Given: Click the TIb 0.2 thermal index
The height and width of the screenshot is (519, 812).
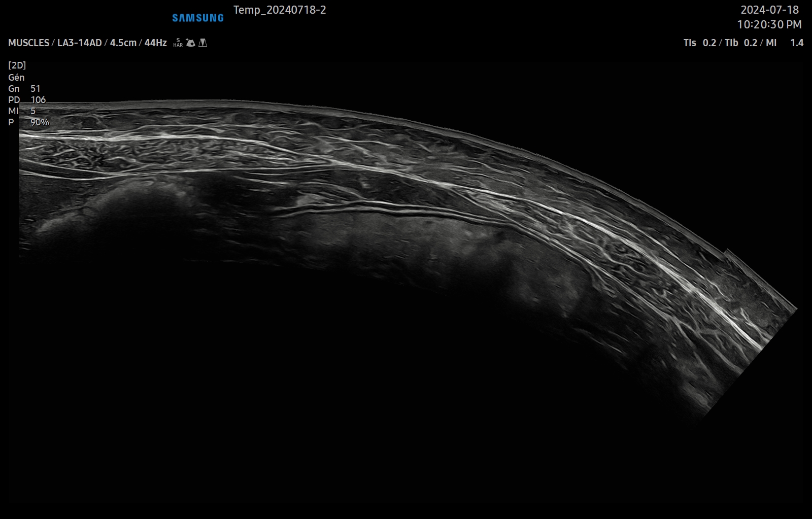Looking at the screenshot, I should click(741, 43).
